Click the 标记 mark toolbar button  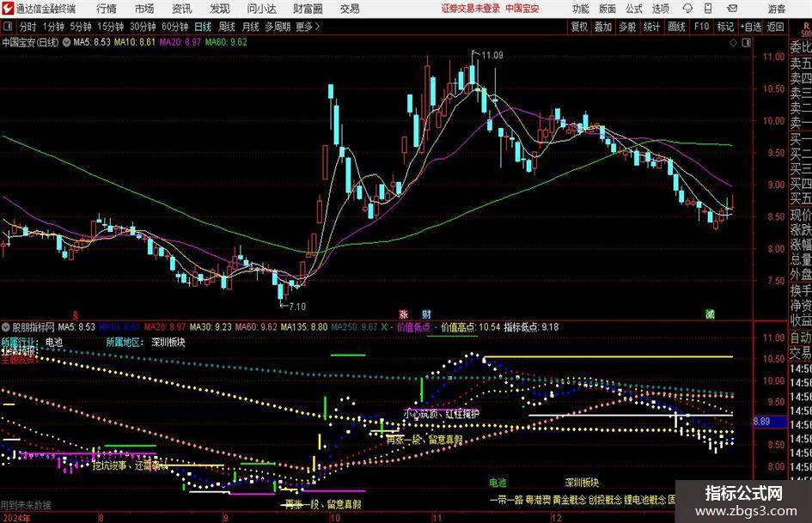pos(725,27)
